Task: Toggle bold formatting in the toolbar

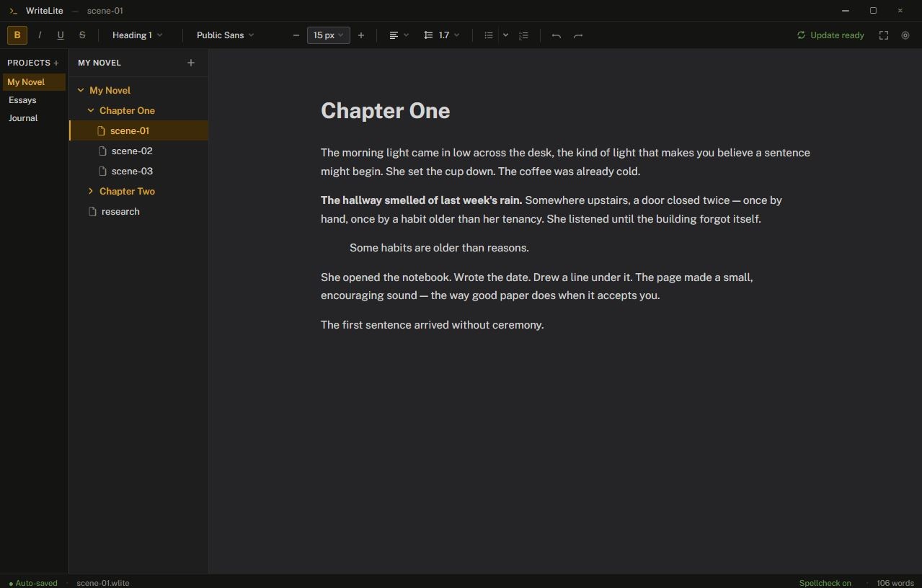Action: (x=17, y=35)
